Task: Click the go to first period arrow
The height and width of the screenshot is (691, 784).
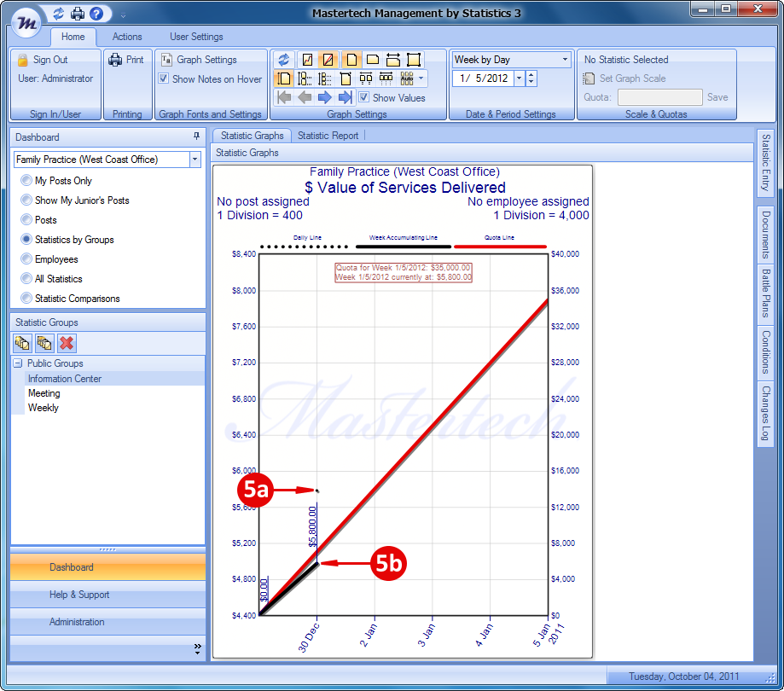Action: pos(284,97)
